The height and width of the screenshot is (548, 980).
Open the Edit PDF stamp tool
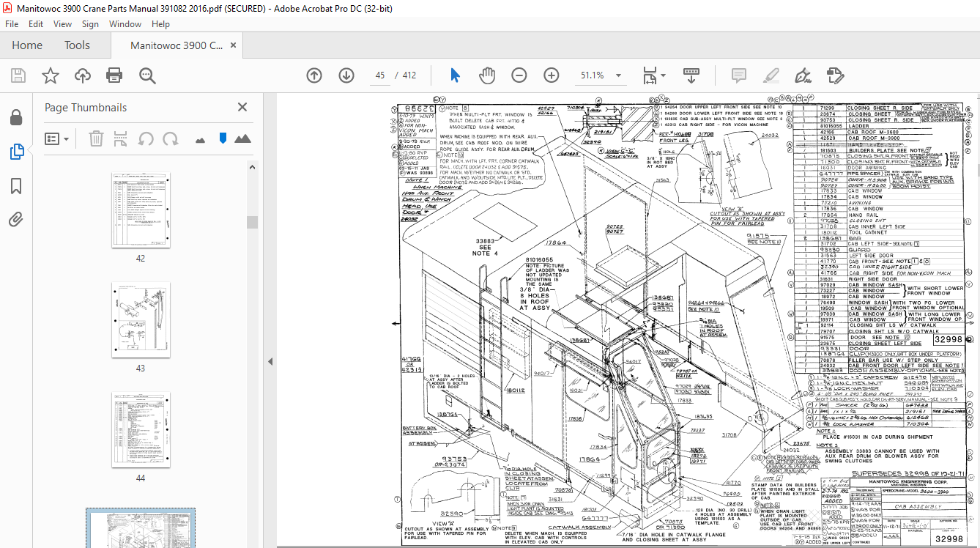[835, 75]
